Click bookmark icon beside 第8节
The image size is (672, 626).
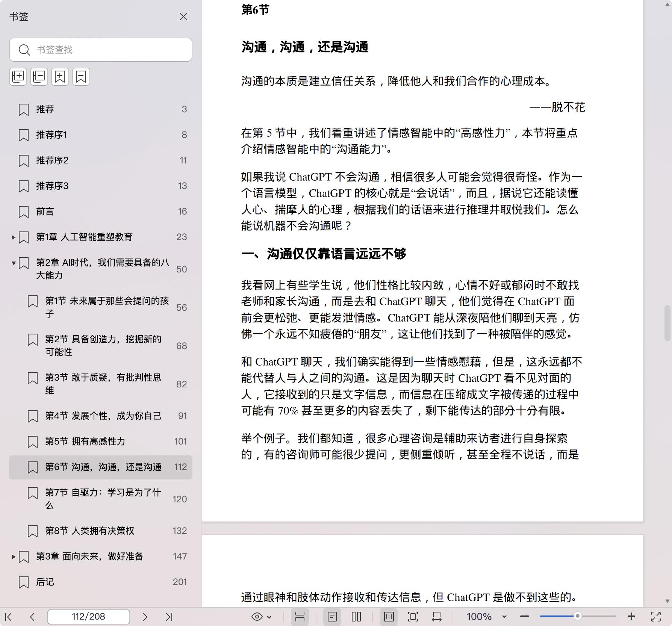coord(33,531)
